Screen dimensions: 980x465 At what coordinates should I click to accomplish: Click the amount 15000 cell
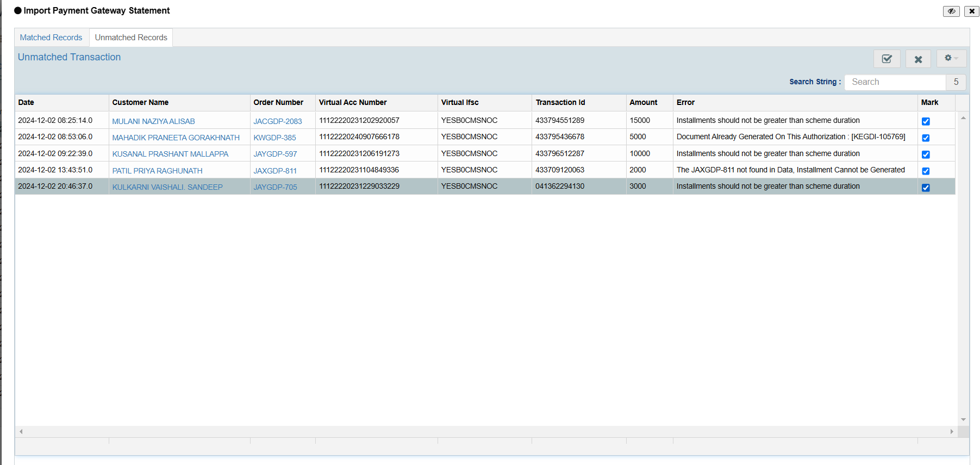(x=650, y=120)
